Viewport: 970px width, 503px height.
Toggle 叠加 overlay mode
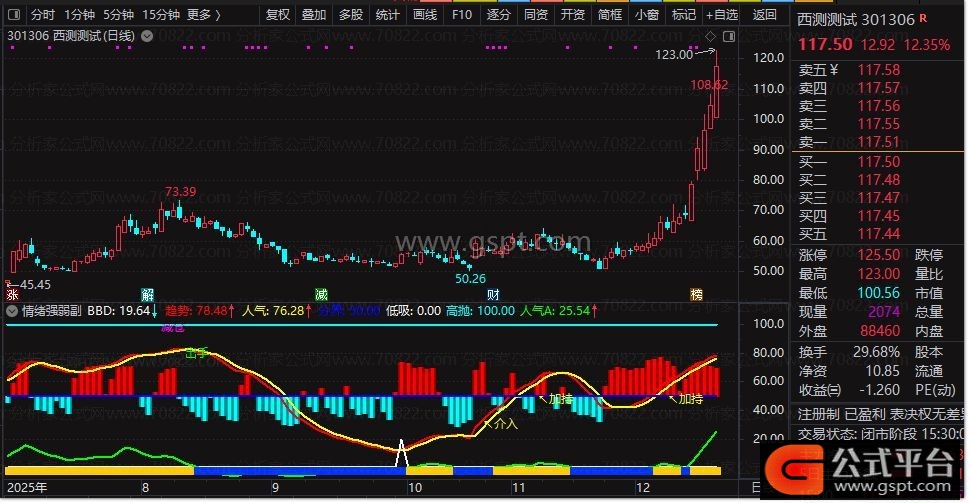314,15
